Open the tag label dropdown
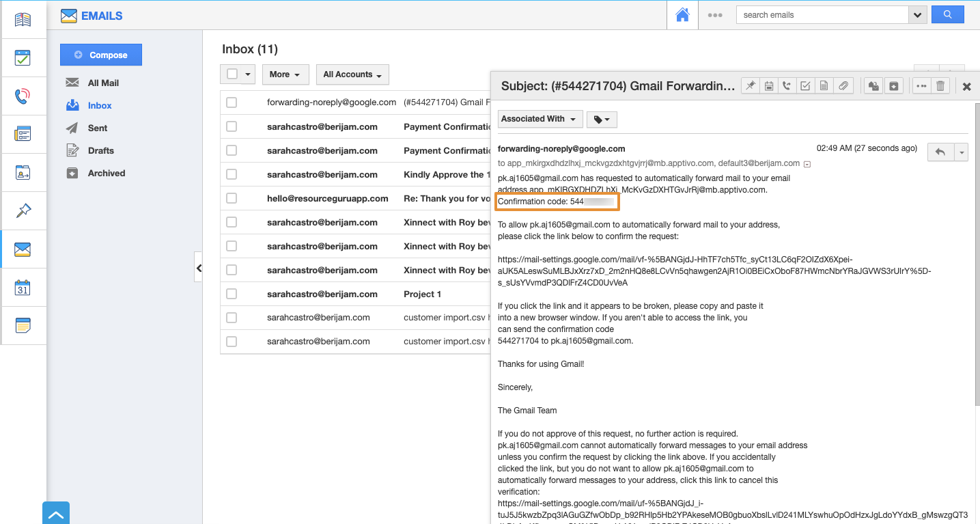This screenshot has height=524, width=980. [602, 119]
